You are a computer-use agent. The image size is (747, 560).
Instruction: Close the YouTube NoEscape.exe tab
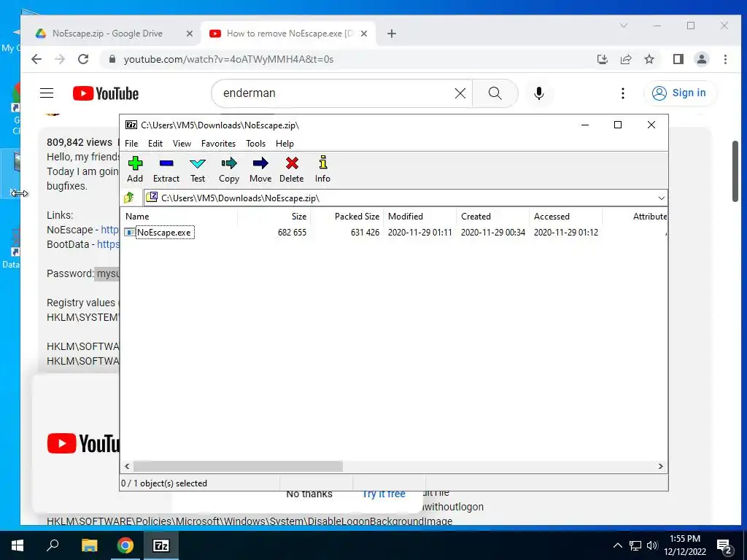(x=363, y=34)
